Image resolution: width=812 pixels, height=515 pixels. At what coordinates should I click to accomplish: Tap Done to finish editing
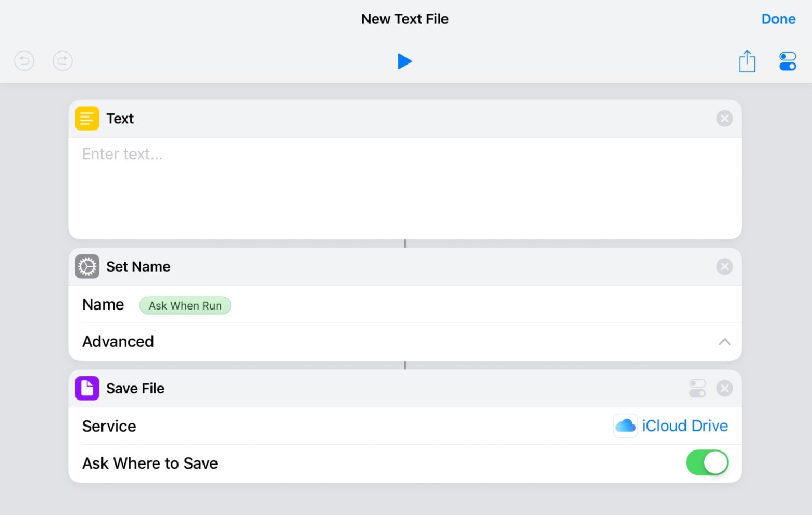778,19
